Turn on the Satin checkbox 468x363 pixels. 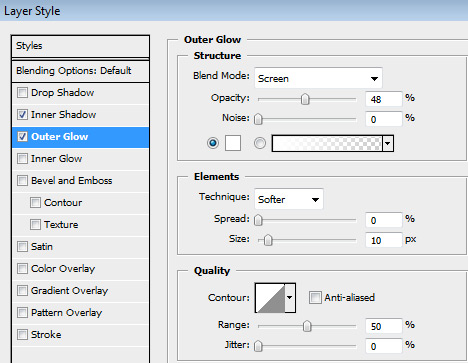coord(22,246)
